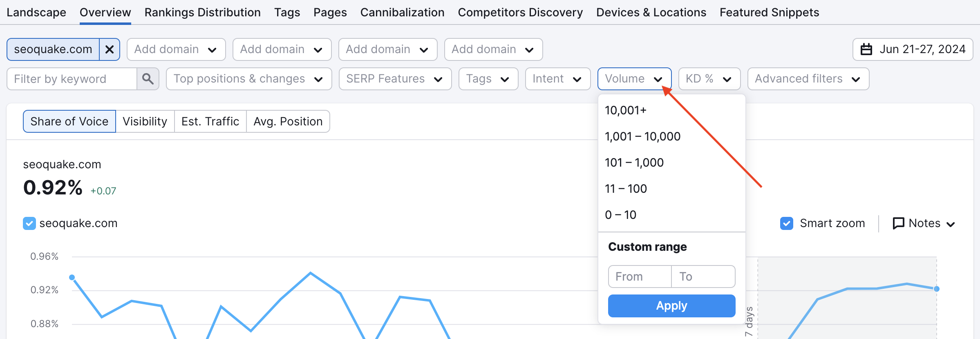980x339 pixels.
Task: Choose the 101 – 1,000 volume range
Action: [672, 163]
